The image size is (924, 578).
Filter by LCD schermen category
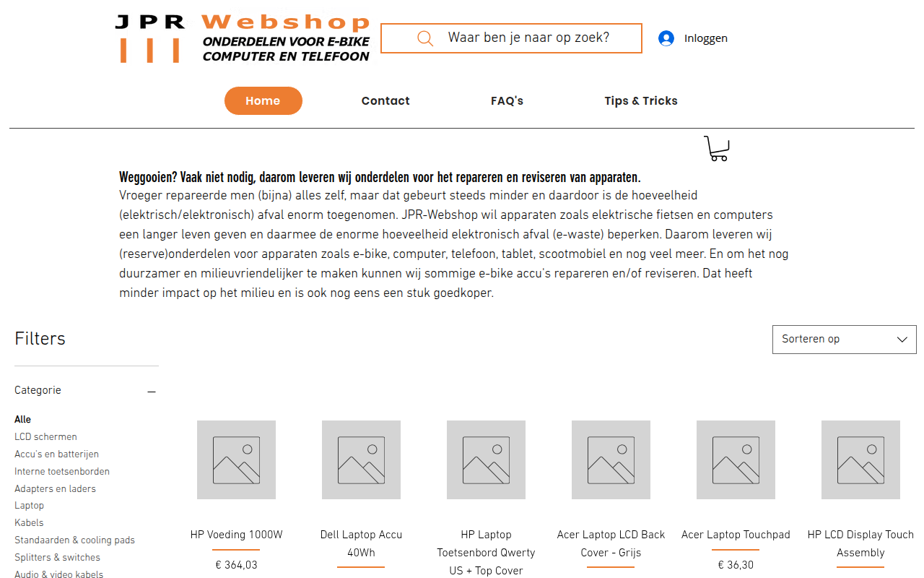(x=45, y=437)
